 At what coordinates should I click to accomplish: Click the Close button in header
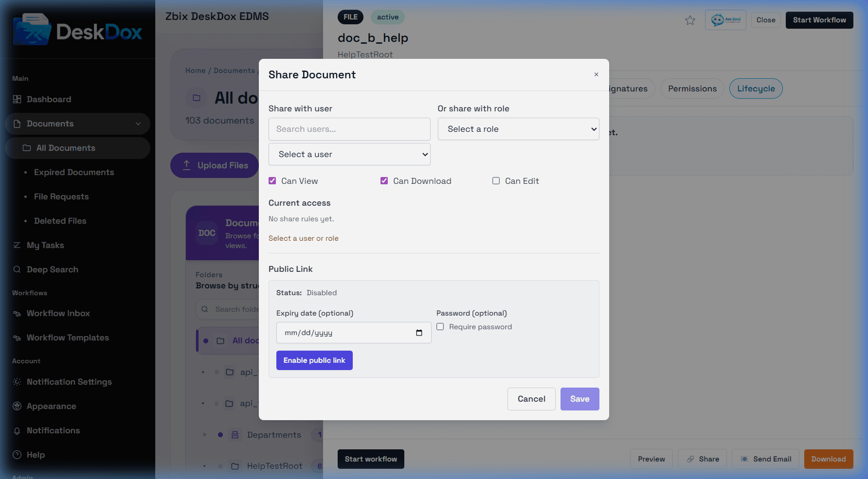(766, 20)
